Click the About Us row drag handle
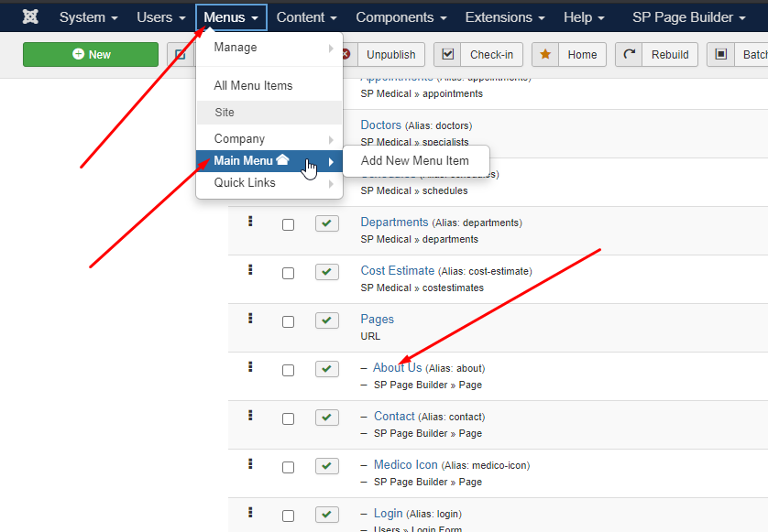 click(250, 366)
